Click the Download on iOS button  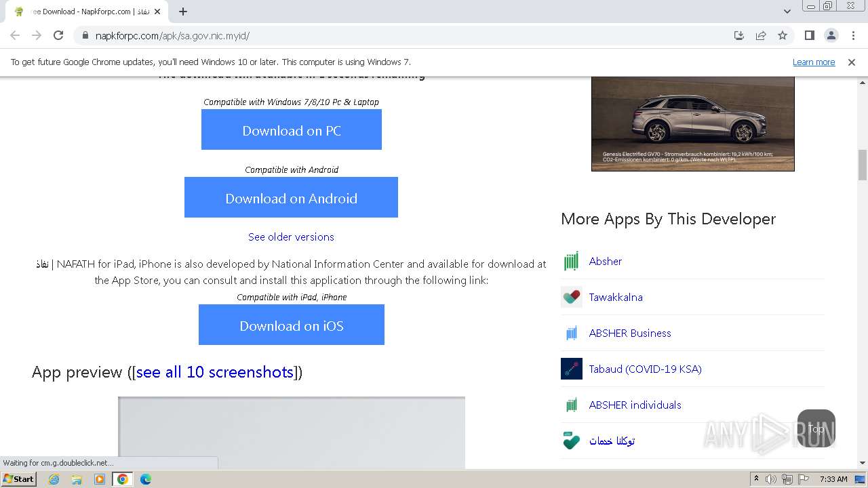292,325
